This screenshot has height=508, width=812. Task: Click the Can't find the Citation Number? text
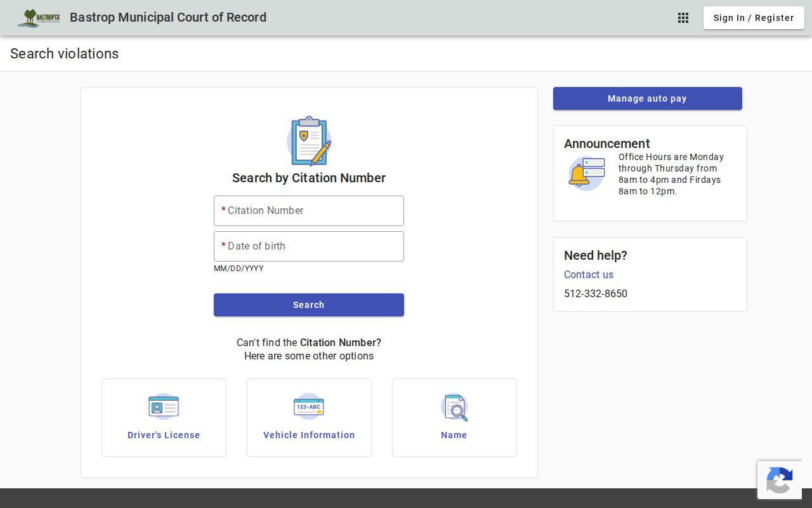point(309,342)
